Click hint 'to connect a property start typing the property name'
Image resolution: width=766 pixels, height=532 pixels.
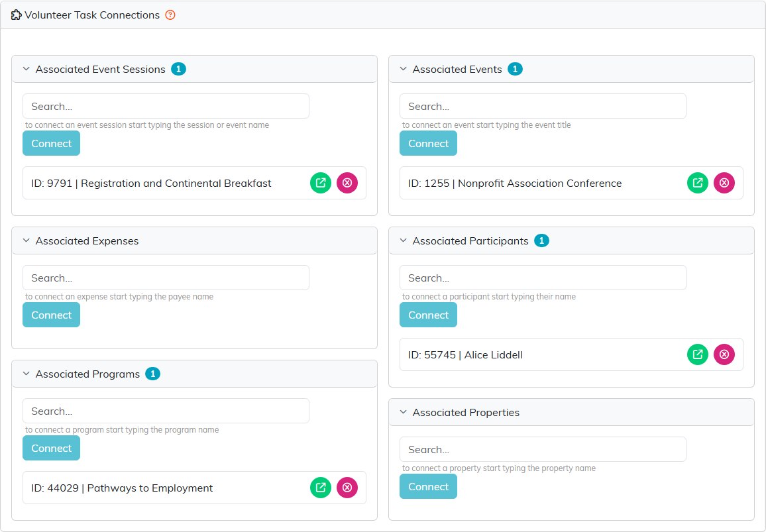499,468
